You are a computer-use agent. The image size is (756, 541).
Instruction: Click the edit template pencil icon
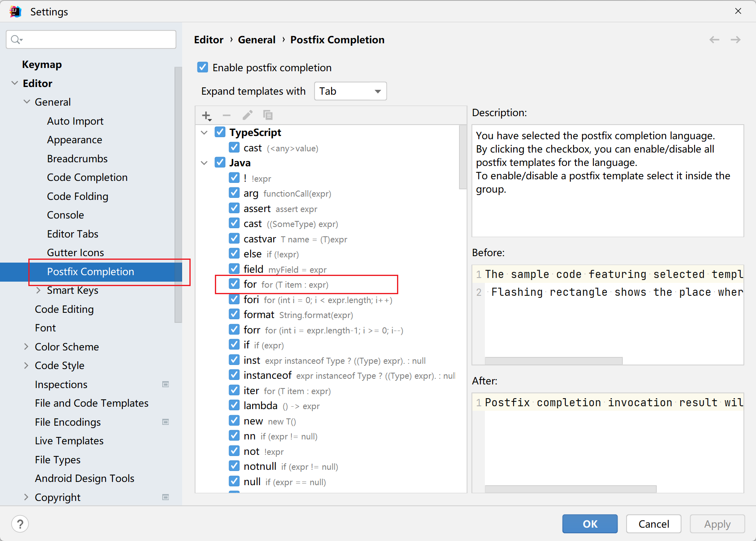(x=247, y=116)
